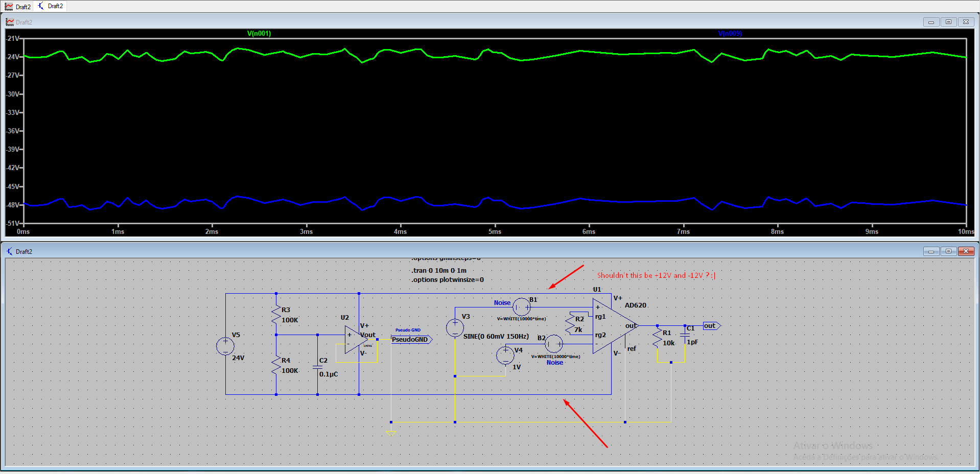Maximize the waveform plot window
980x474 pixels.
[x=948, y=22]
